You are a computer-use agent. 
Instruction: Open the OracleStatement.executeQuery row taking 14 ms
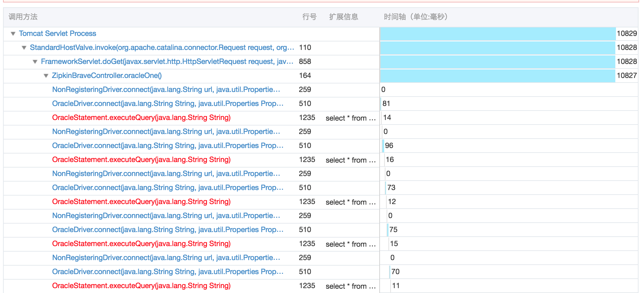(141, 118)
